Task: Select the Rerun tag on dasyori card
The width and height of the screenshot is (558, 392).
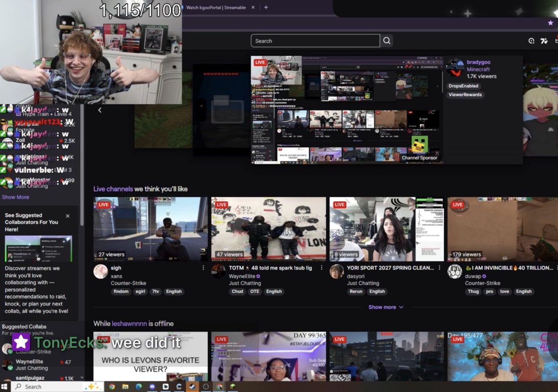Action: pos(356,292)
